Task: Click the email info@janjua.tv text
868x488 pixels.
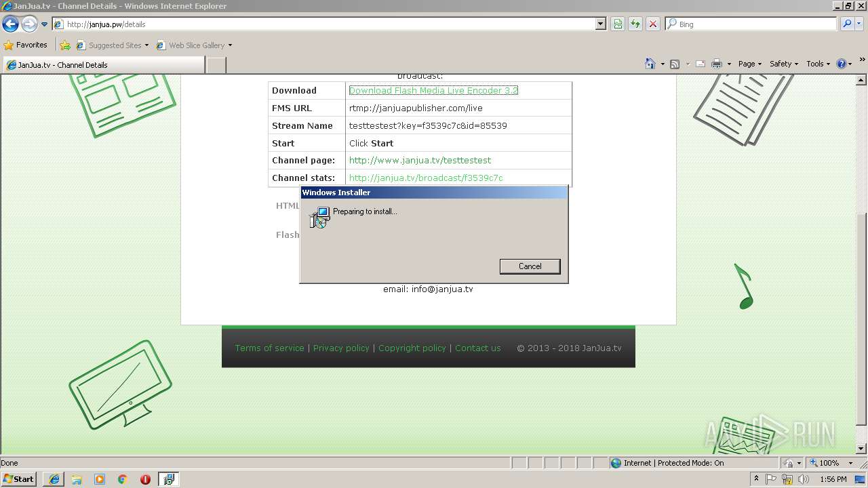Action: [x=428, y=289]
